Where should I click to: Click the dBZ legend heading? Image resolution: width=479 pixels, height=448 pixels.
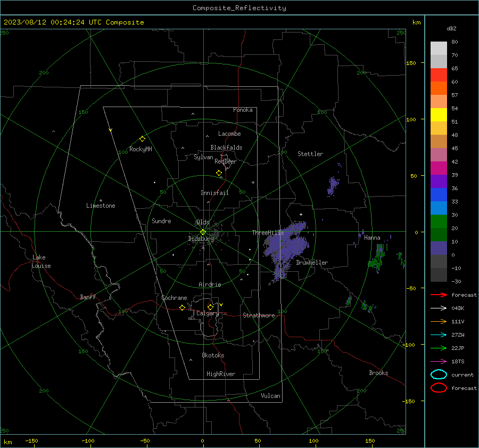point(451,28)
